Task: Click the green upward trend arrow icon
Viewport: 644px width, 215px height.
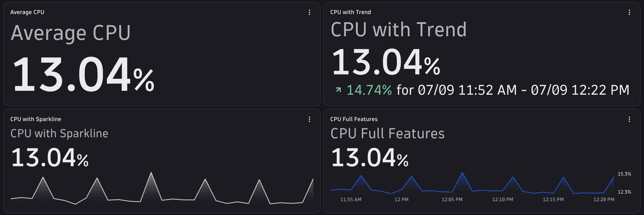Action: pos(338,90)
